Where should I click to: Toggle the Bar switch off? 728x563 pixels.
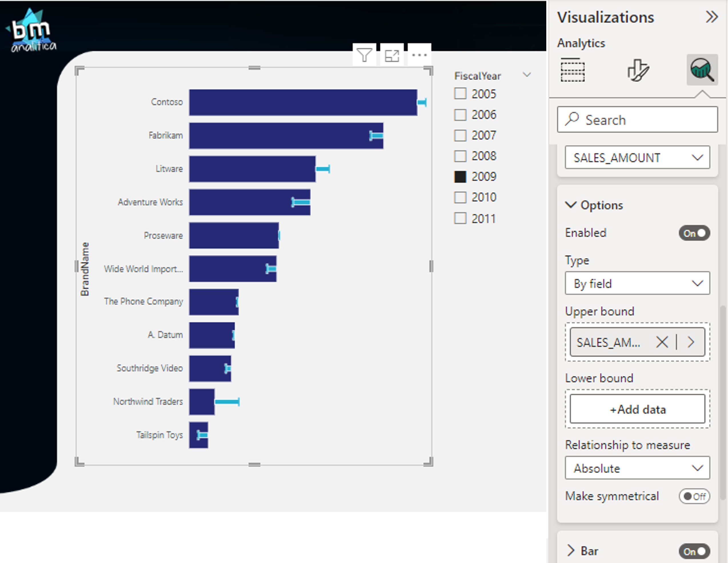click(x=694, y=551)
